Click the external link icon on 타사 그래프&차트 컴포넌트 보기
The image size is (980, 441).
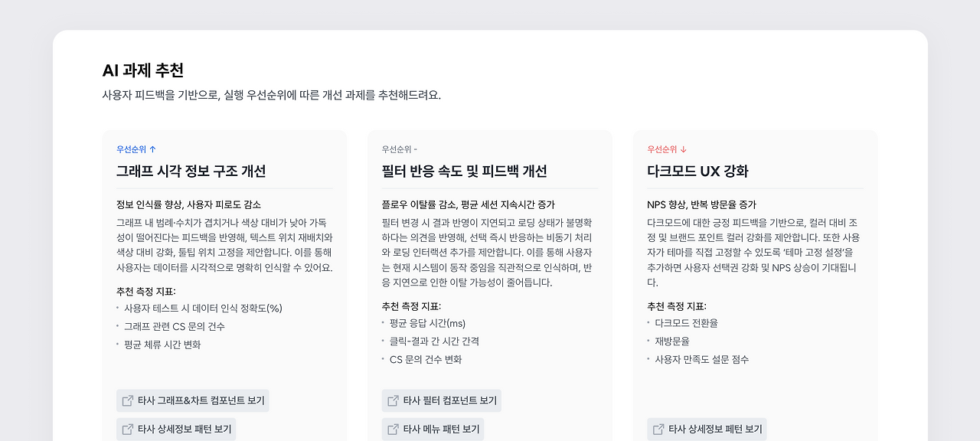(x=129, y=400)
